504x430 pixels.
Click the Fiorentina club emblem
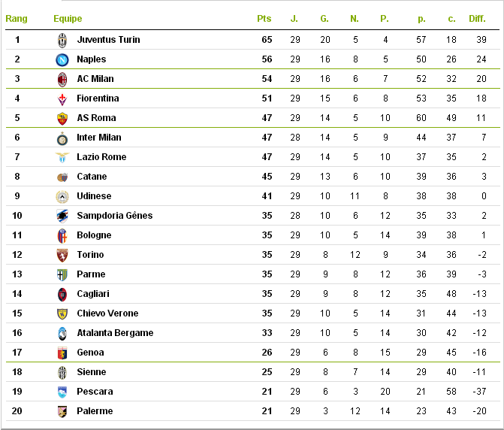(62, 99)
